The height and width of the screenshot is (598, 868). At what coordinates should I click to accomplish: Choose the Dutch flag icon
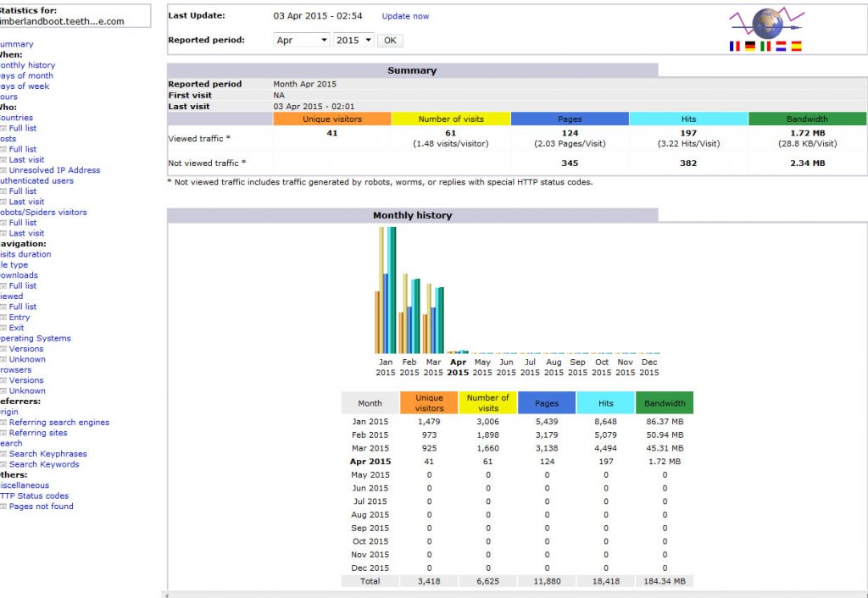point(781,47)
